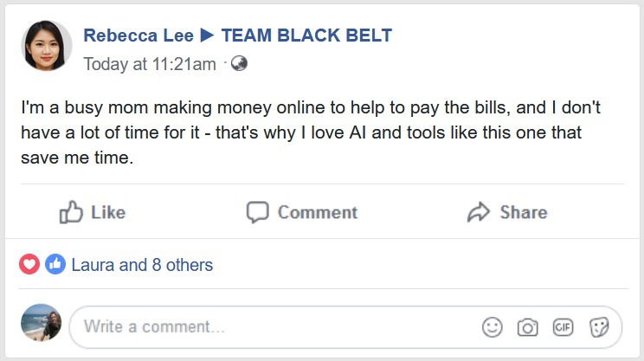
Task: Click the commenter avatar beside comment box
Action: pos(42,323)
